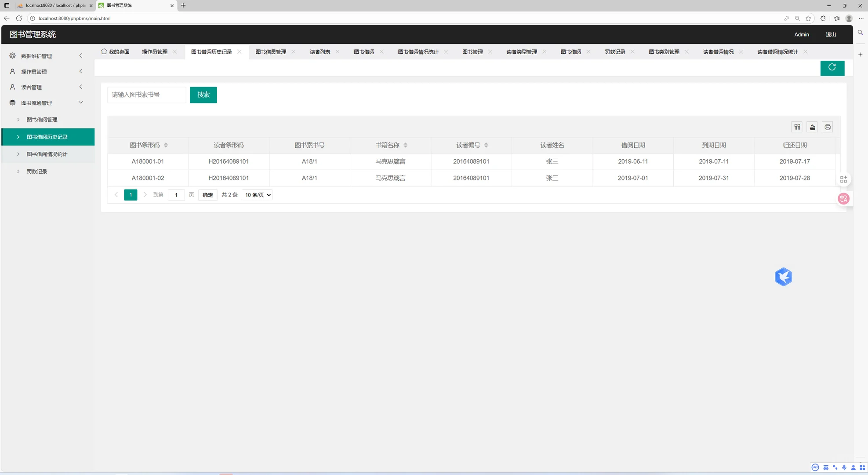Click the 请输入图书索书号 search input field
This screenshot has width=868, height=475.
coord(146,95)
